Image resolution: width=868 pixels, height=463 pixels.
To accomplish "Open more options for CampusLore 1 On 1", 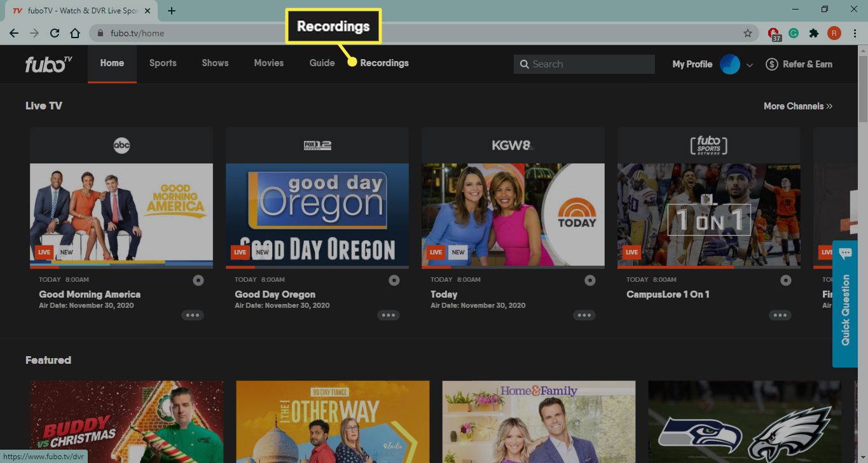I will pyautogui.click(x=780, y=315).
